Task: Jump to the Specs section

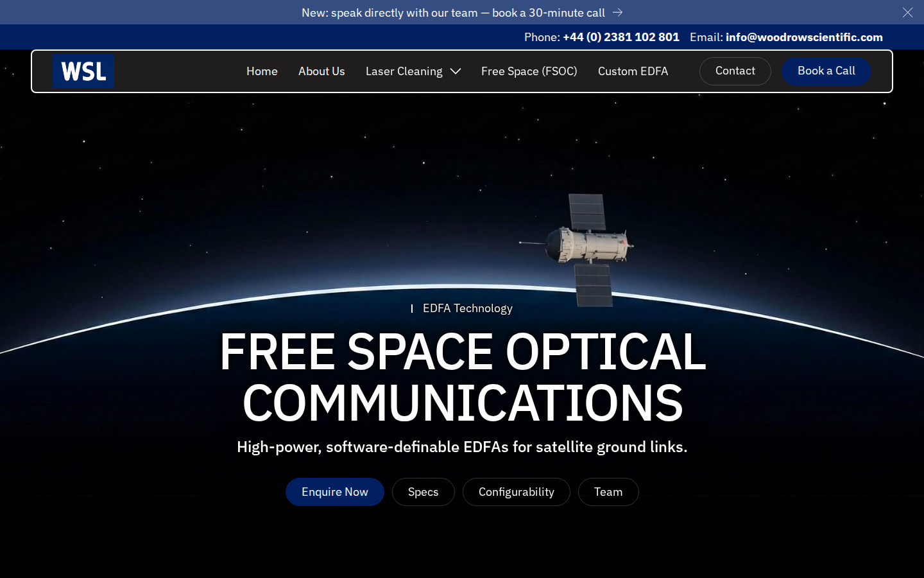Action: pos(424,492)
